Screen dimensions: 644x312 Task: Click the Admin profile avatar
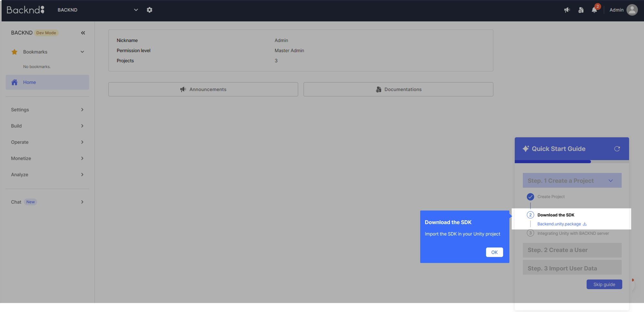pyautogui.click(x=632, y=10)
